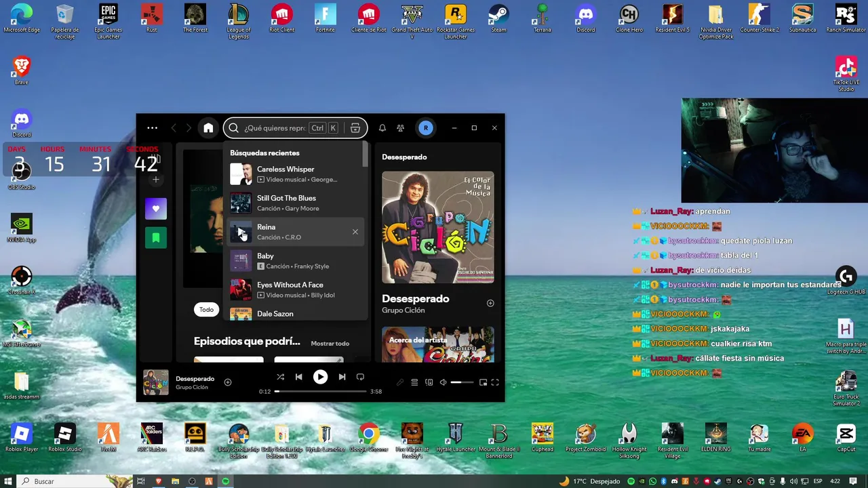Open Epic Games Launcher shortcut
The height and width of the screenshot is (488, 868).
(x=108, y=22)
